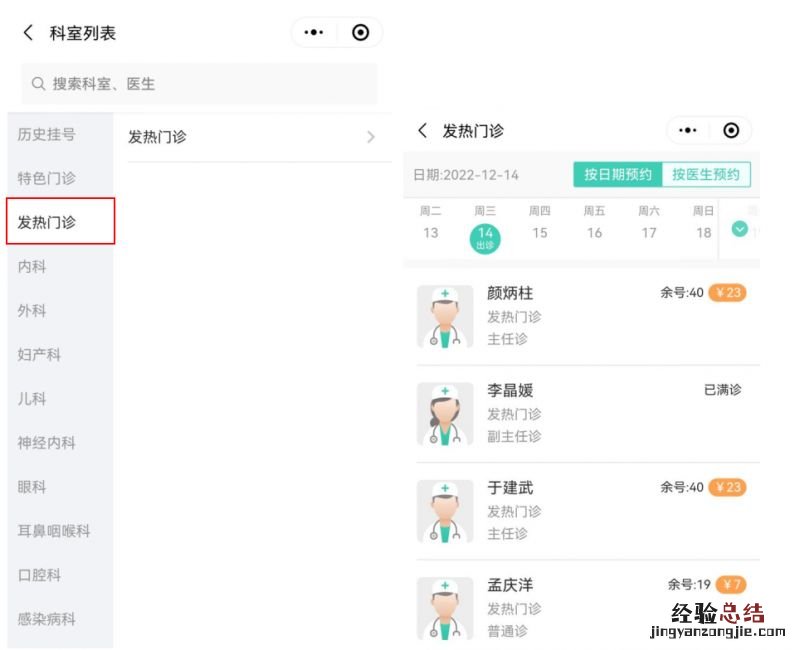Tap the ¥7 fee badge for 孟庆洋
Image resolution: width=800 pixels, height=650 pixels.
(731, 584)
